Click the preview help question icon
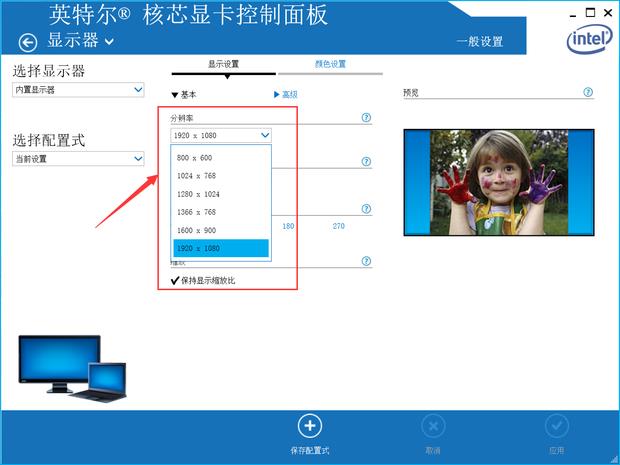620x465 pixels. coord(588,92)
